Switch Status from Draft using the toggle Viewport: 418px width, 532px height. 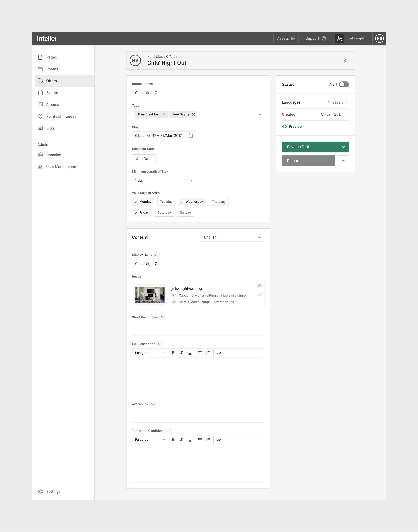(x=344, y=84)
